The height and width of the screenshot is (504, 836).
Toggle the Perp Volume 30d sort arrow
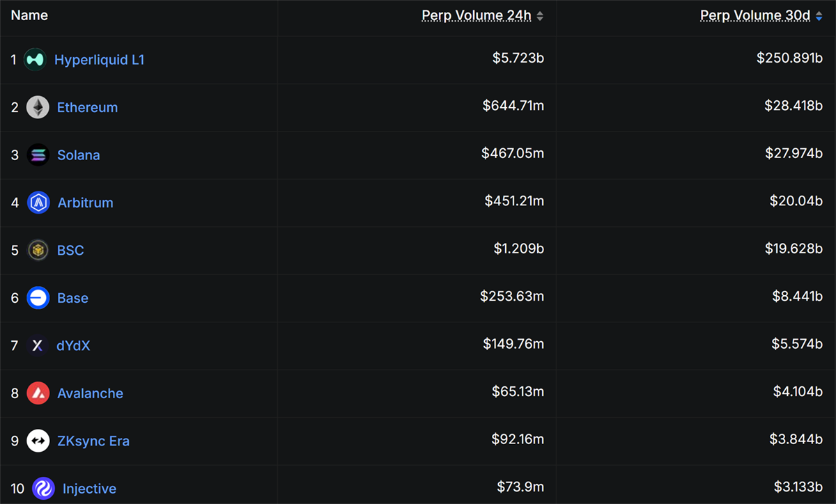(x=819, y=16)
